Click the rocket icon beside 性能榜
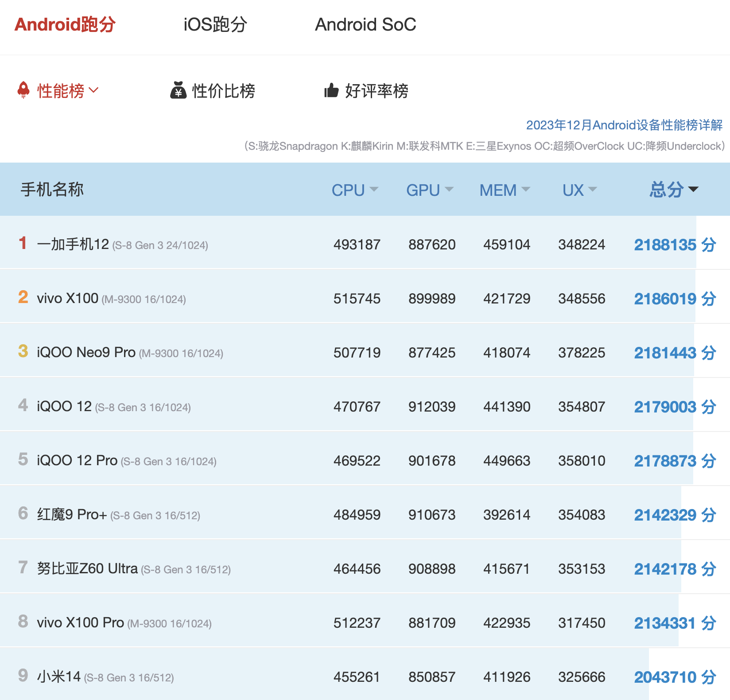The height and width of the screenshot is (700, 730). coord(23,90)
